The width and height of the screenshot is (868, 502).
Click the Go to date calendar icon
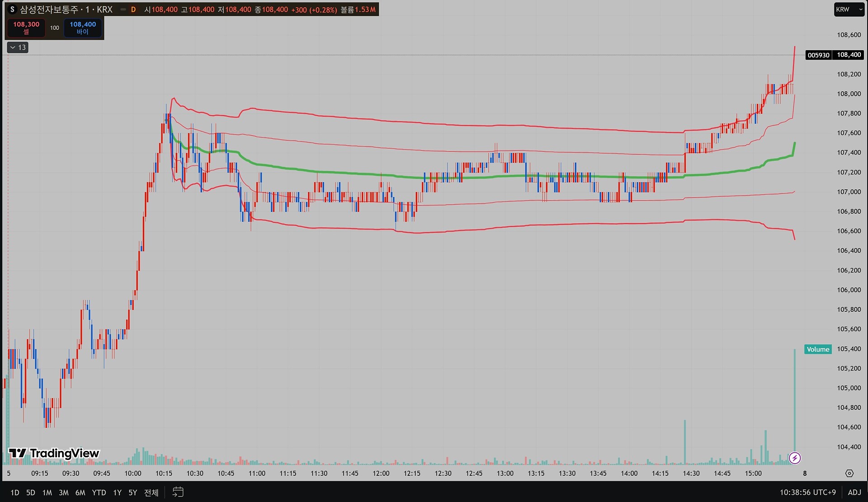[178, 492]
